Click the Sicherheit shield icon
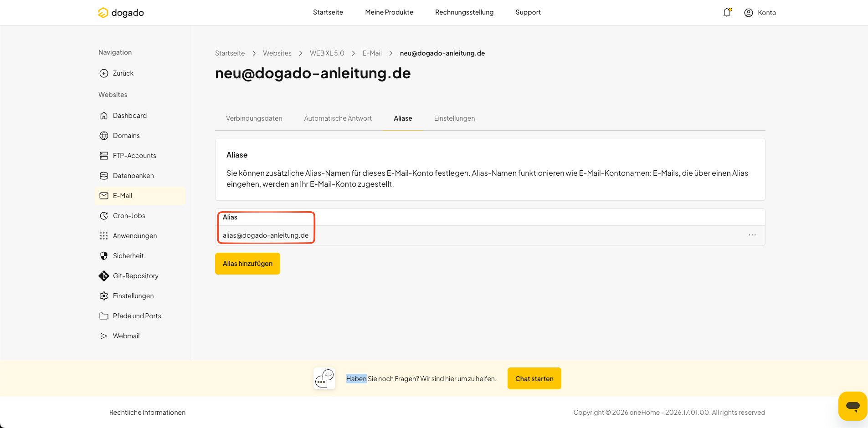Viewport: 868px width, 428px height. tap(104, 256)
